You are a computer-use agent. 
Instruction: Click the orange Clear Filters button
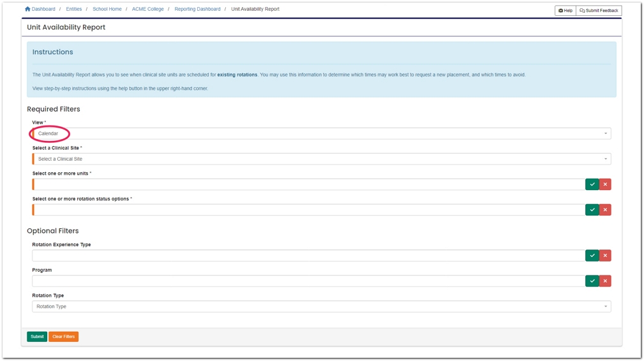64,336
